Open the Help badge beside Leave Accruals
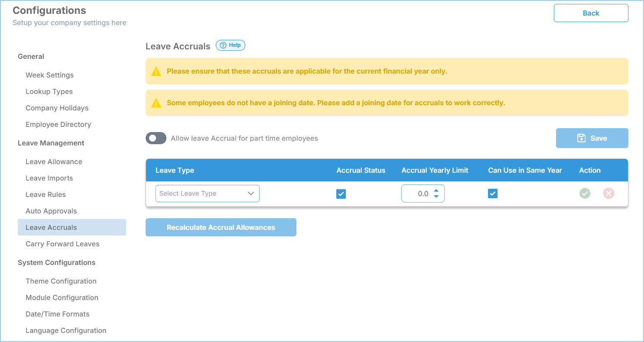The height and width of the screenshot is (342, 644). [231, 45]
